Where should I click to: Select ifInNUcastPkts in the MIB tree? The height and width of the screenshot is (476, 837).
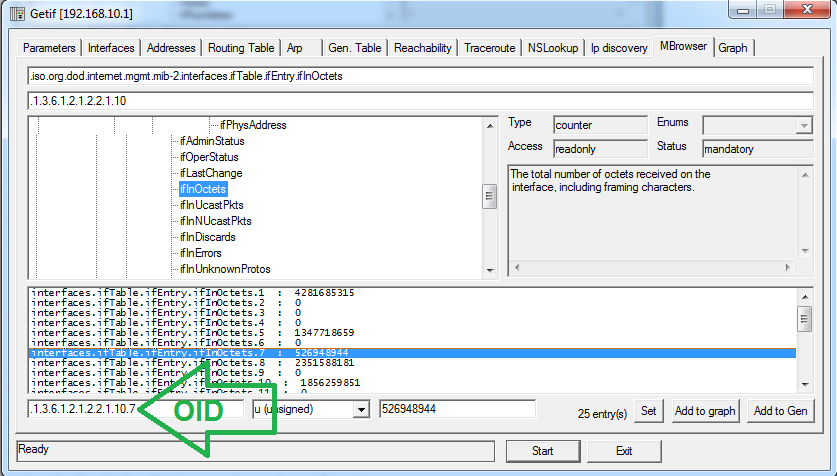pyautogui.click(x=215, y=221)
